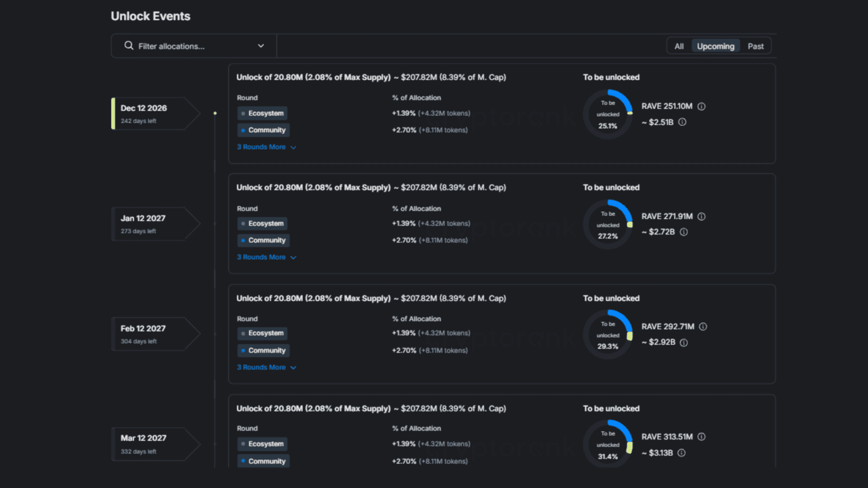Expand 3 Rounds More in Feb 12 2027 card
The width and height of the screenshot is (868, 488).
click(266, 367)
